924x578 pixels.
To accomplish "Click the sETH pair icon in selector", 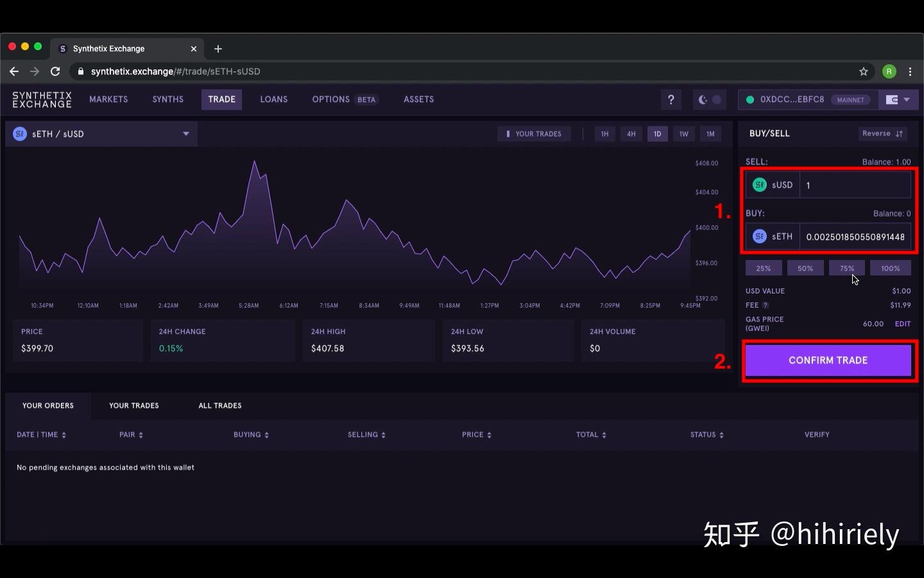I will (20, 134).
